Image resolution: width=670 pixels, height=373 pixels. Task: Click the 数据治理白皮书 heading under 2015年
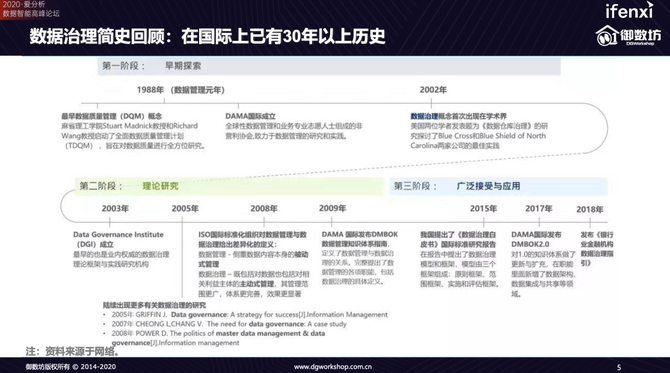click(x=458, y=239)
